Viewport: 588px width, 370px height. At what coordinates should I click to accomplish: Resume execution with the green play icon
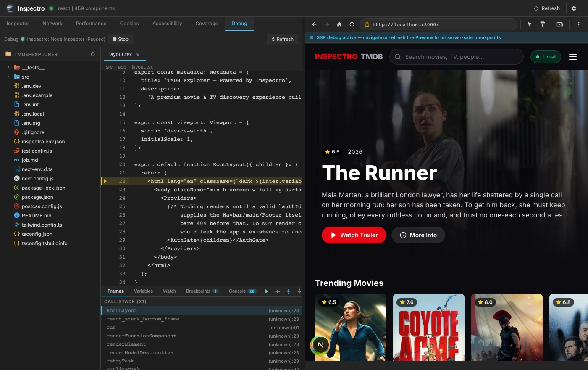(267, 291)
